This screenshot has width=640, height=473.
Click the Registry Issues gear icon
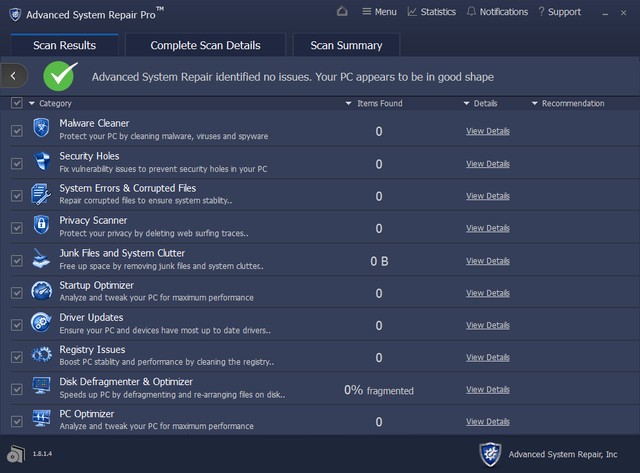pos(41,356)
